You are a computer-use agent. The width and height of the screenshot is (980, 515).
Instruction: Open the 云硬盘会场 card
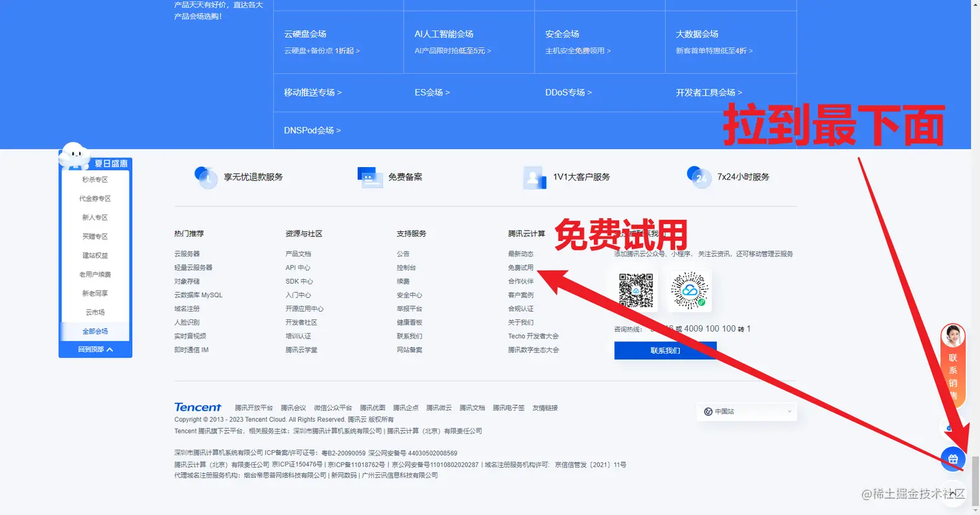click(339, 41)
